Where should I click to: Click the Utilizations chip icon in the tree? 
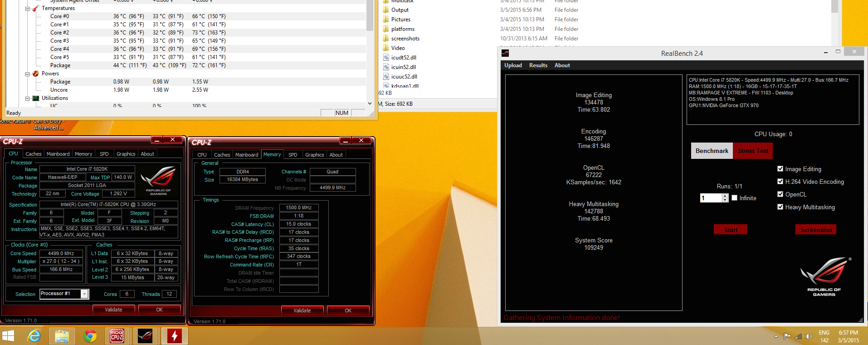[35, 98]
